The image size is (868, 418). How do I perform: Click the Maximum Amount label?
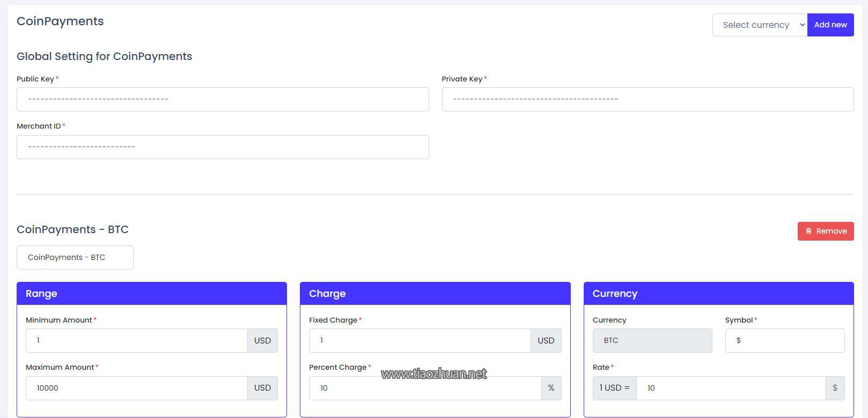tap(60, 367)
